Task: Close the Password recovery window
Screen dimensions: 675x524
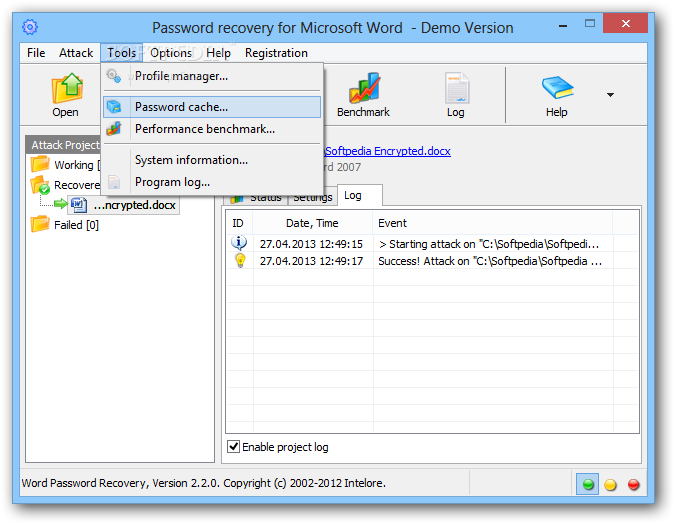Action: (625, 23)
